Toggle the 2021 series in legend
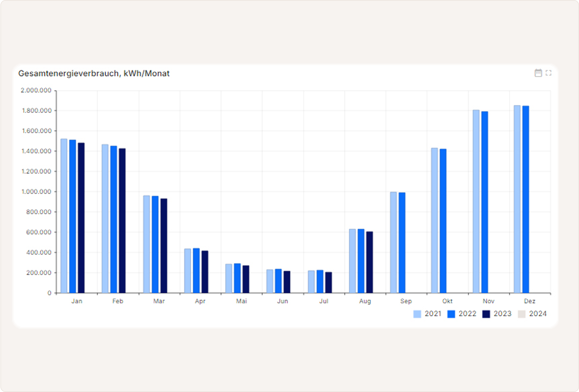The image size is (579, 392). click(x=433, y=313)
